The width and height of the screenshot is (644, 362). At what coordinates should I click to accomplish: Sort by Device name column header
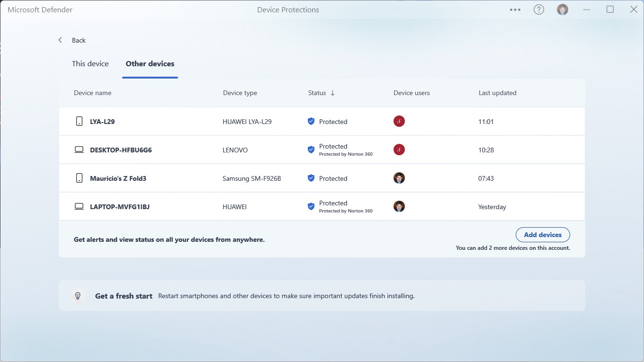tap(93, 93)
